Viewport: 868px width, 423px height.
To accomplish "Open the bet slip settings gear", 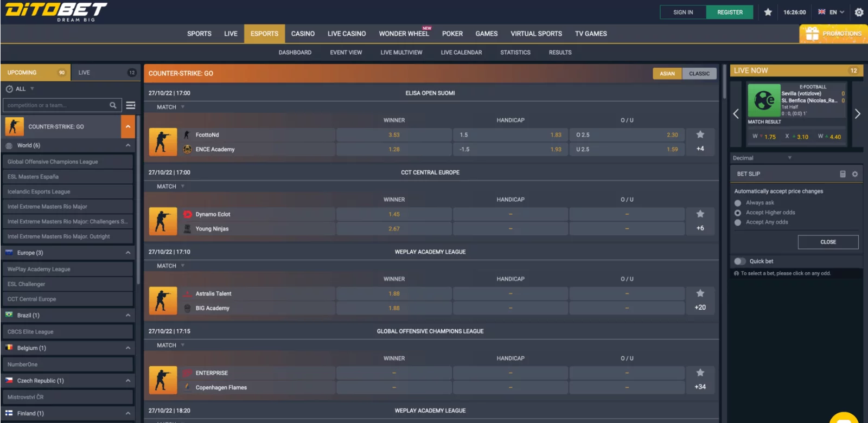I will point(855,174).
